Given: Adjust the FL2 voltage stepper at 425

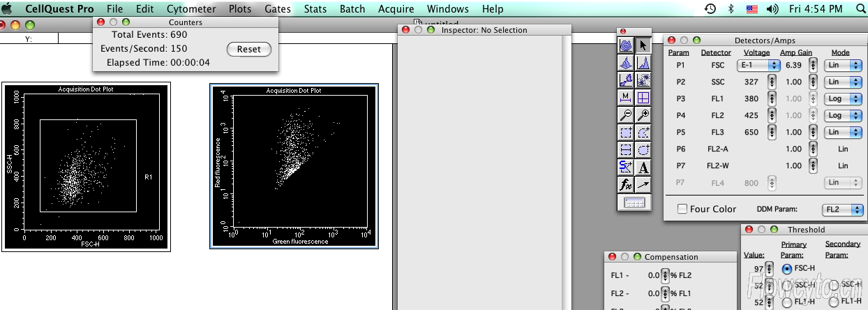Looking at the screenshot, I should pos(772,115).
